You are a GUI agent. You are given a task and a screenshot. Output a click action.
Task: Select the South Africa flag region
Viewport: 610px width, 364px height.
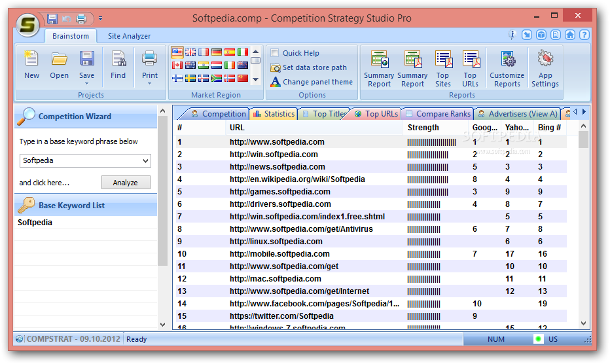click(217, 79)
